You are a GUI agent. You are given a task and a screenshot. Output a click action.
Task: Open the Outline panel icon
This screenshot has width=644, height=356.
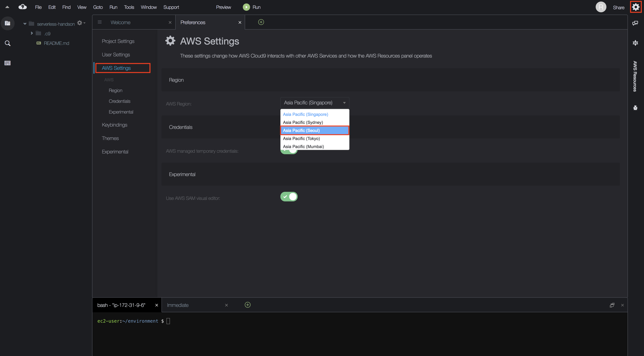coord(635,43)
